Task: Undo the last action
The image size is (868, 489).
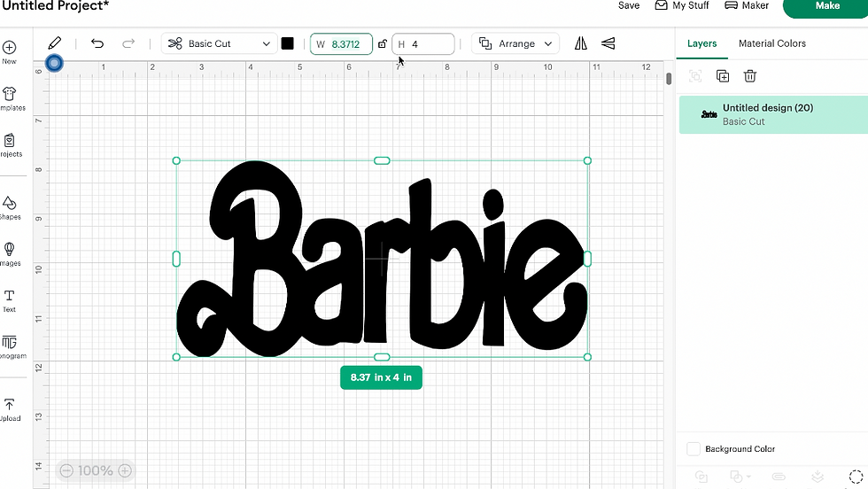Action: [97, 43]
